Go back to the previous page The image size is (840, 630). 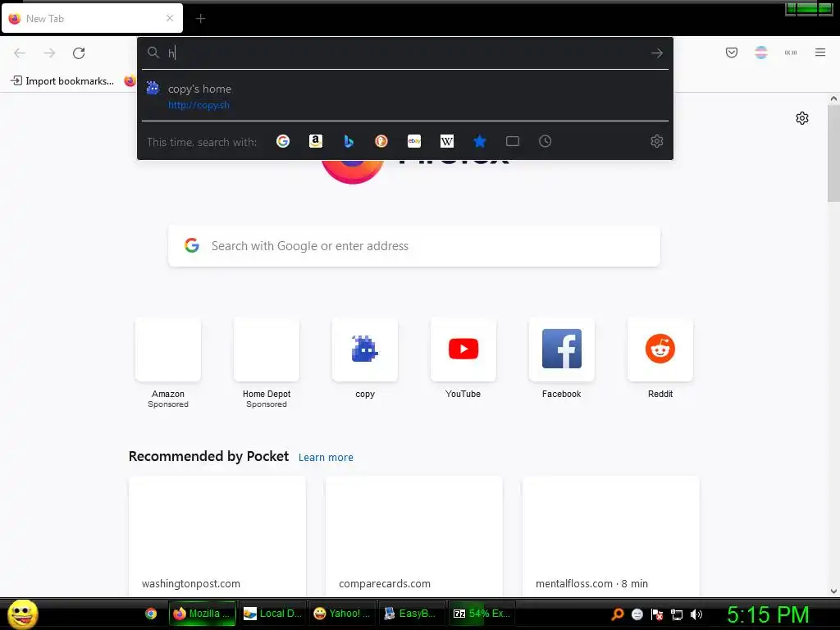(20, 53)
